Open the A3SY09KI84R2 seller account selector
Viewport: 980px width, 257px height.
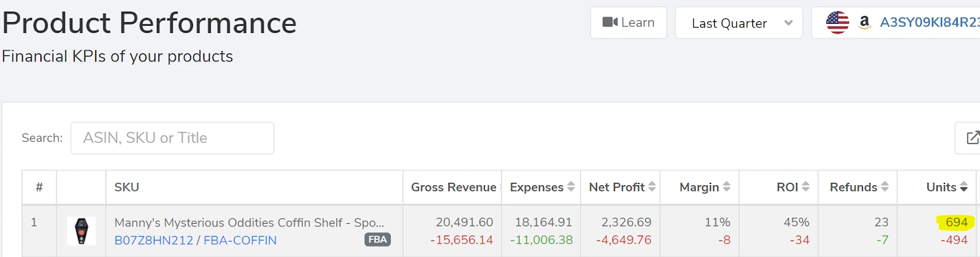pyautogui.click(x=929, y=23)
